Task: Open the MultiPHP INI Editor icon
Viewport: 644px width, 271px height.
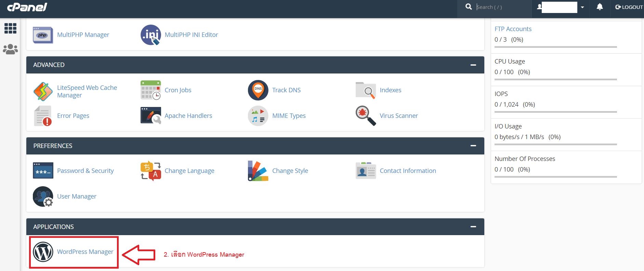Action: tap(151, 35)
